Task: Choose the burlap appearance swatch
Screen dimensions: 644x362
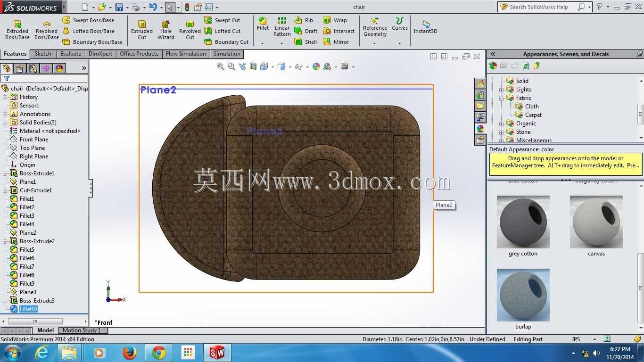Action: (523, 295)
